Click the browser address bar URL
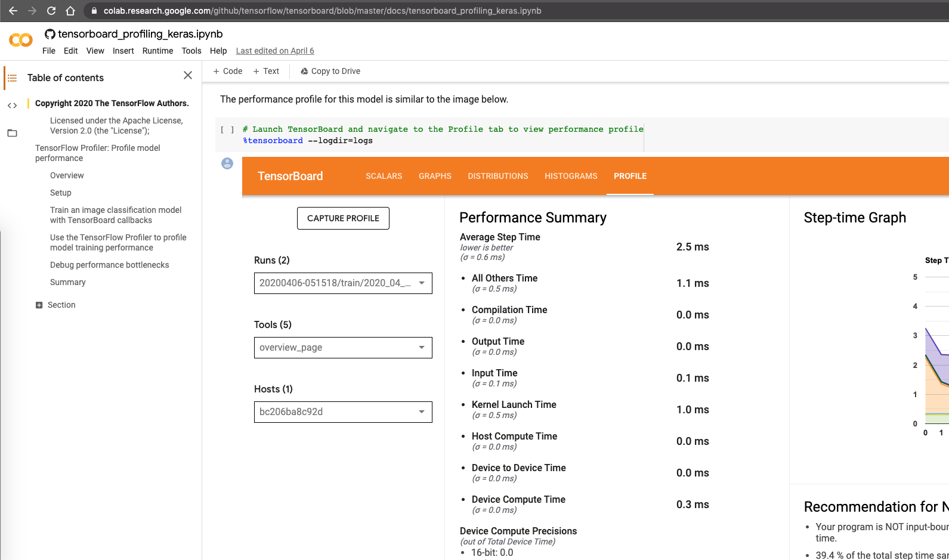949x560 pixels. tap(323, 11)
